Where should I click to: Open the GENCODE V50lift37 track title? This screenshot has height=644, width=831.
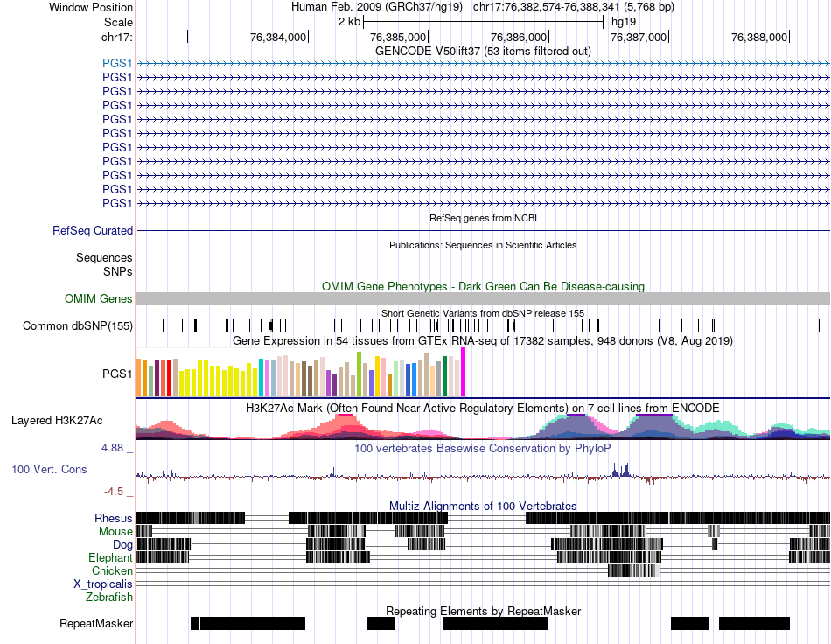coord(483,51)
